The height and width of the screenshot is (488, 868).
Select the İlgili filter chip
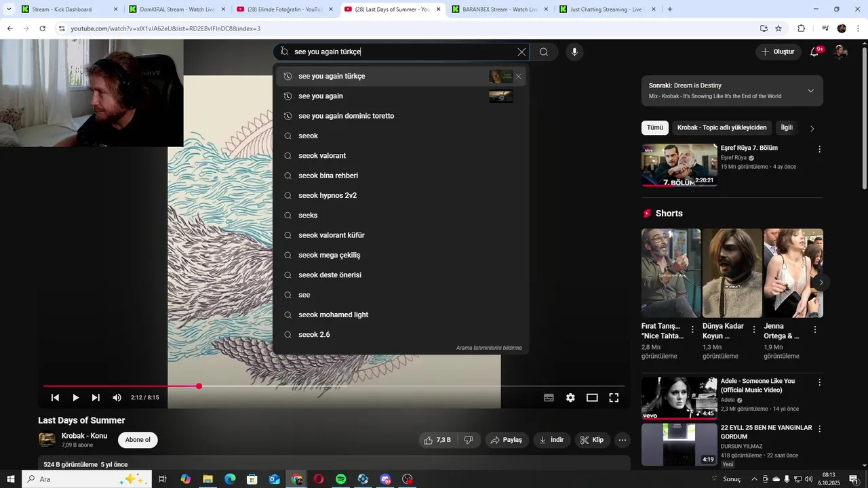pos(787,127)
